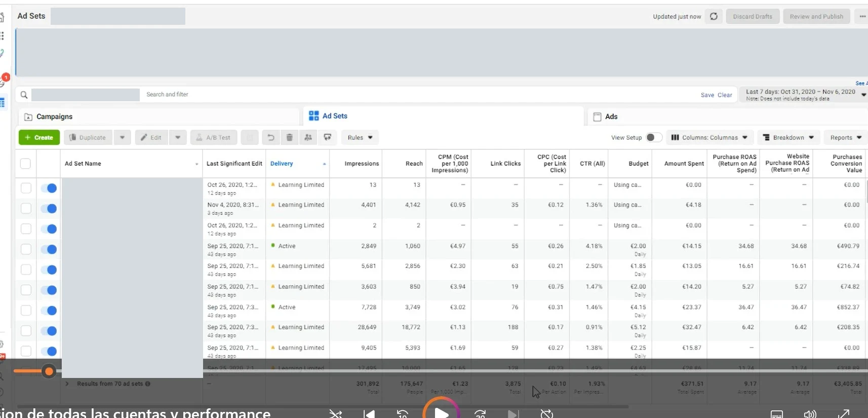Click the orange video progress slider knob
Viewport: 868px width, 418px height.
click(49, 371)
